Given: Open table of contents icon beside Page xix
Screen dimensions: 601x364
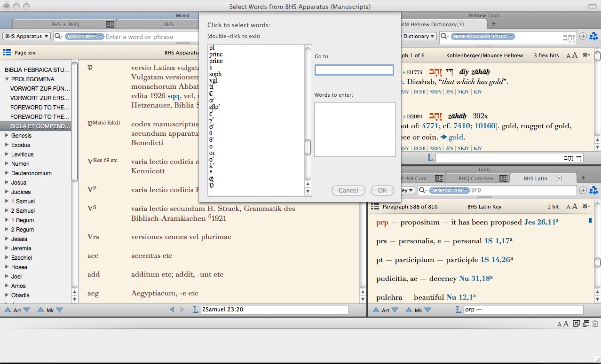Looking at the screenshot, I should [7, 53].
